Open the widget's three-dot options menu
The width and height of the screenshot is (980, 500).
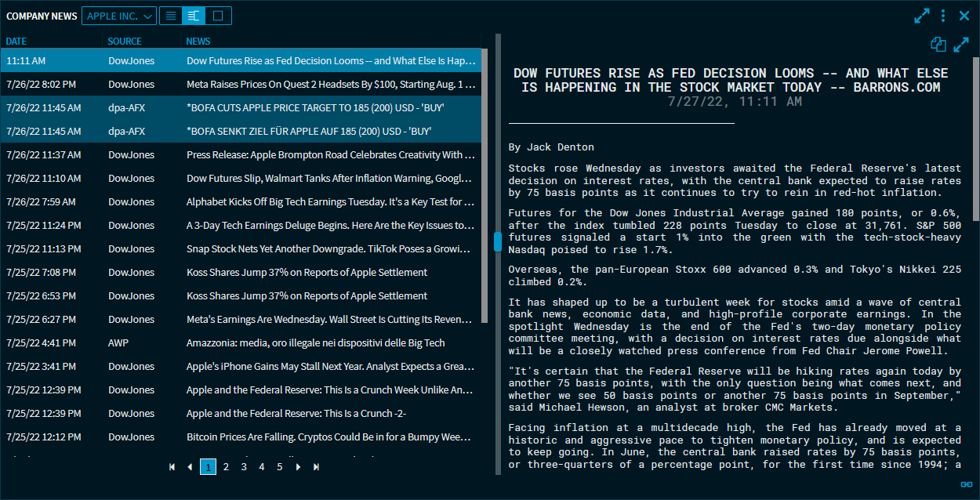(x=943, y=16)
